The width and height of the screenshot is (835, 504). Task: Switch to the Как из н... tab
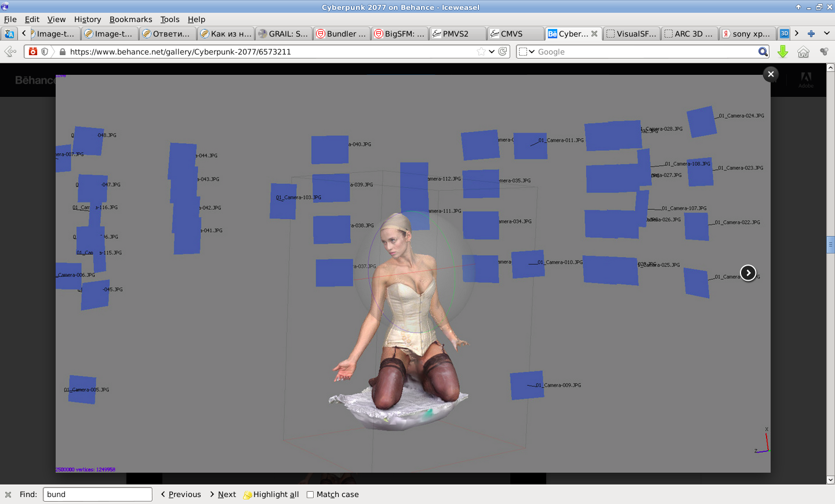click(x=226, y=34)
